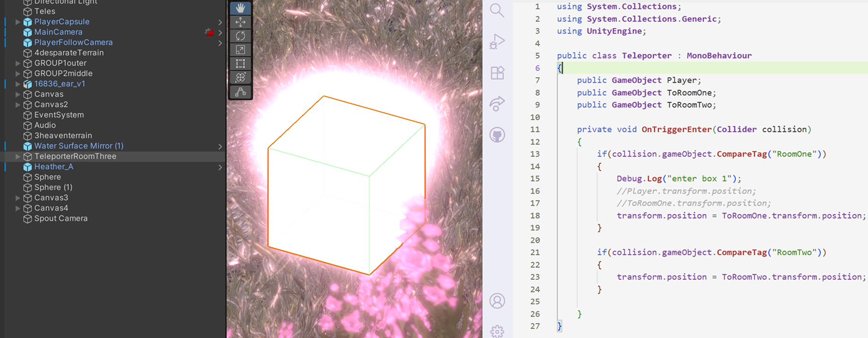Click the PlayerFollowCamera prefab icon
The height and width of the screenshot is (338, 868).
pos(27,43)
